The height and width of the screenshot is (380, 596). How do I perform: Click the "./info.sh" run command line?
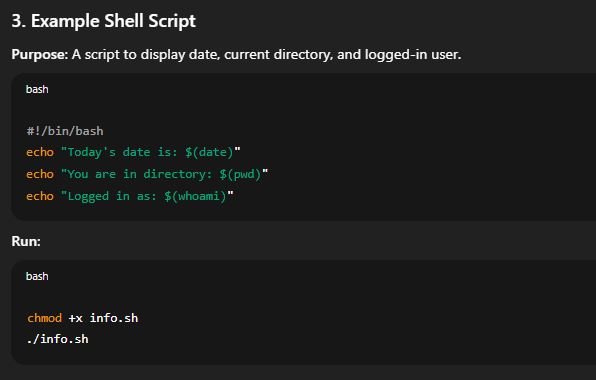(x=57, y=339)
